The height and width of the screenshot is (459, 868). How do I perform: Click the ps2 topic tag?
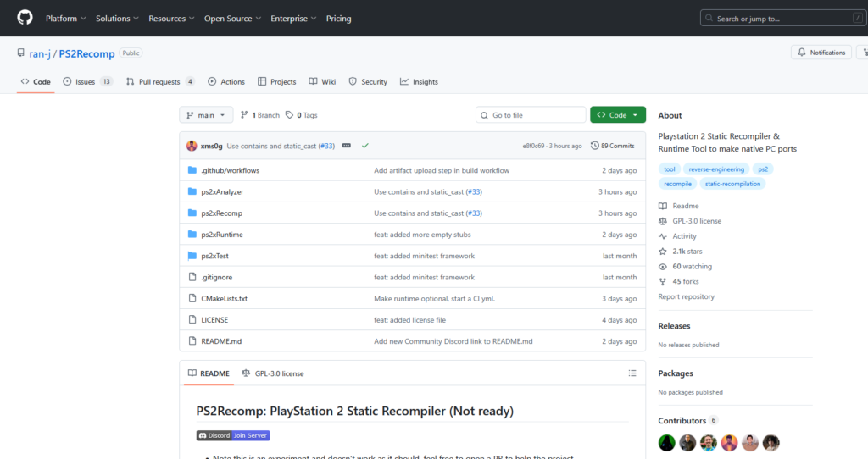click(763, 169)
